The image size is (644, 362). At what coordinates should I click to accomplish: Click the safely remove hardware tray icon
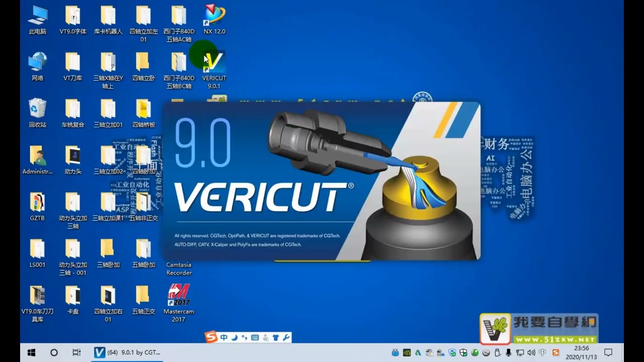click(x=497, y=352)
